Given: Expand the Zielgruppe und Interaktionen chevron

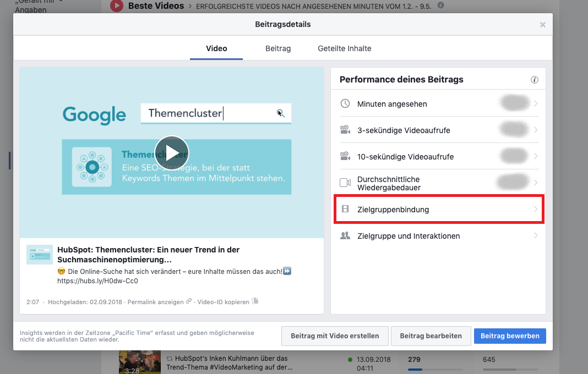Looking at the screenshot, I should [536, 236].
